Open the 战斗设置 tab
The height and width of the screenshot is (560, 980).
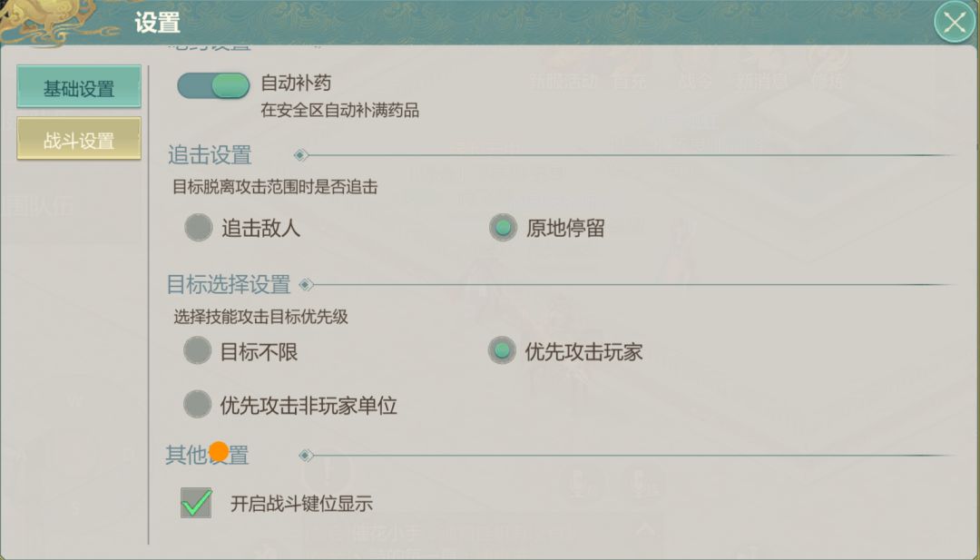point(79,140)
